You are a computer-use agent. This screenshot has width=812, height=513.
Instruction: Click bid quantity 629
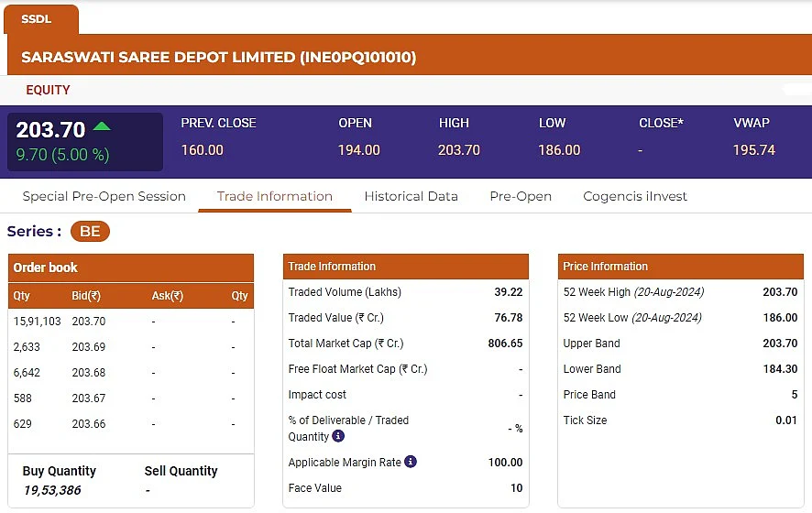(23, 424)
